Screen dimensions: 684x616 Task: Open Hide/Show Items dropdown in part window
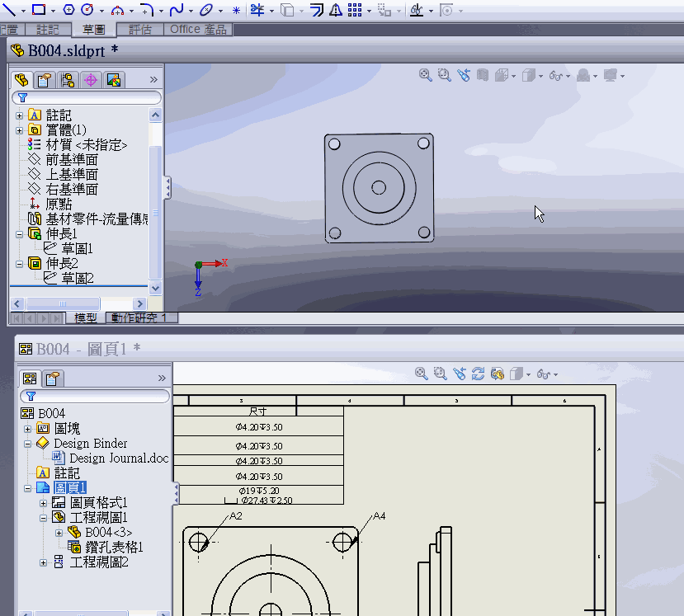click(568, 77)
